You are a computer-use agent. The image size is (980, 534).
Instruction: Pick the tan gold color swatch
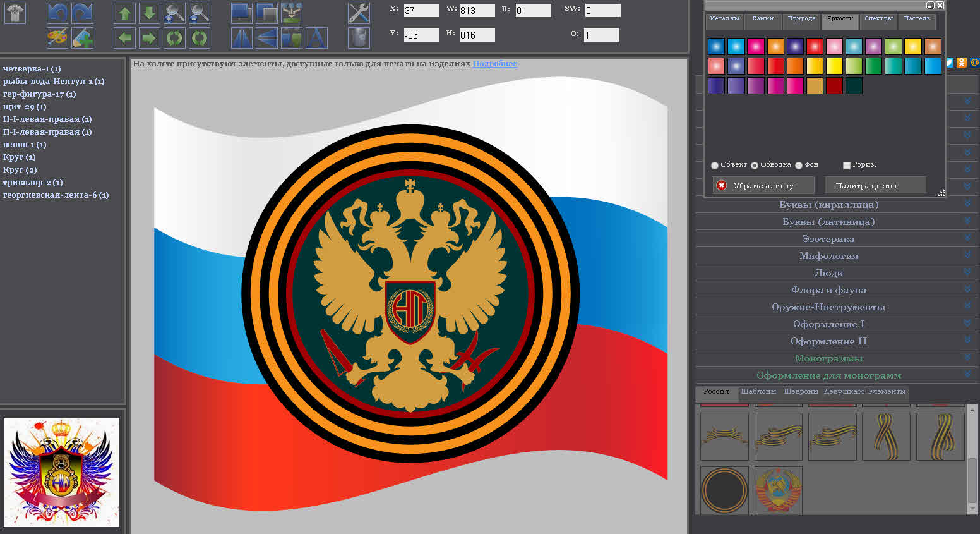[x=815, y=85]
